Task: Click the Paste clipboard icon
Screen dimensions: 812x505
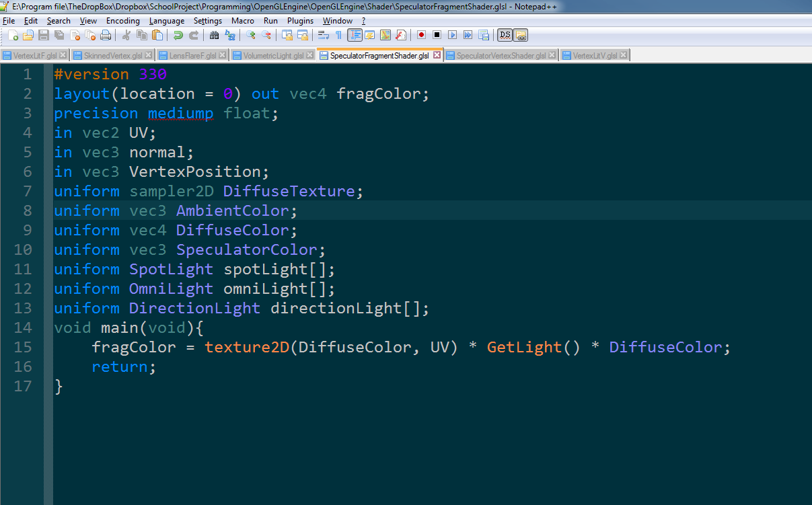Action: pos(157,35)
